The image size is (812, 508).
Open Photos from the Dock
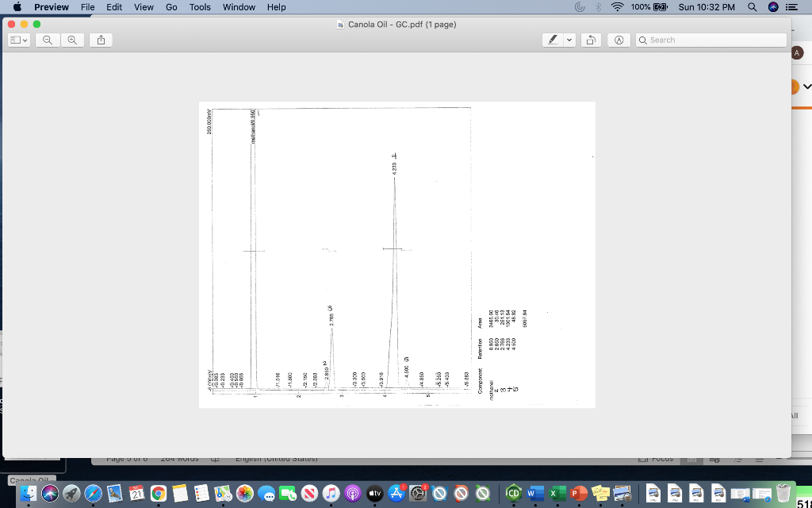244,493
